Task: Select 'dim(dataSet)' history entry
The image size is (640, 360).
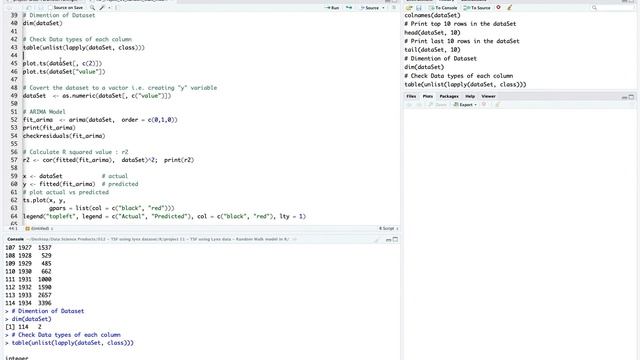Action: [x=424, y=67]
